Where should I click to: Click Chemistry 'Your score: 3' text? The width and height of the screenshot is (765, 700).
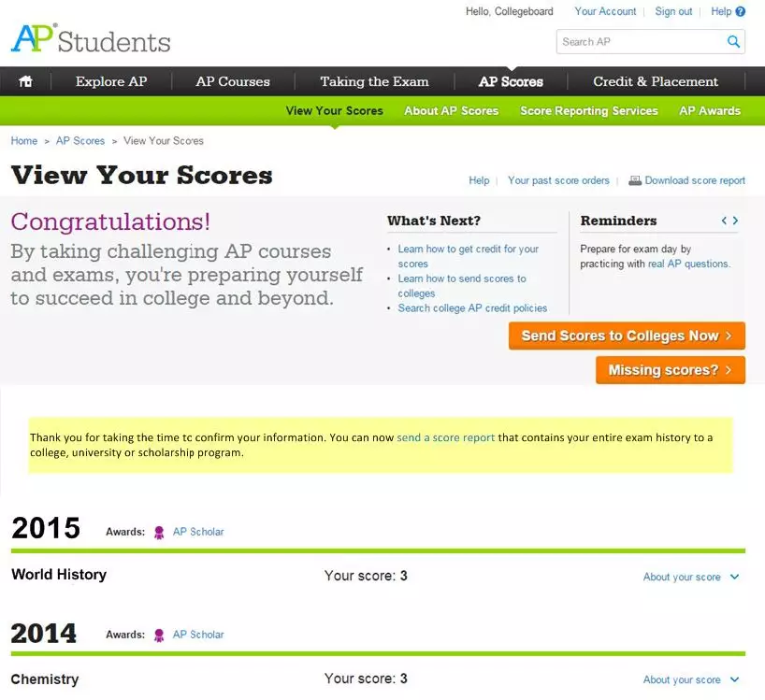click(366, 679)
